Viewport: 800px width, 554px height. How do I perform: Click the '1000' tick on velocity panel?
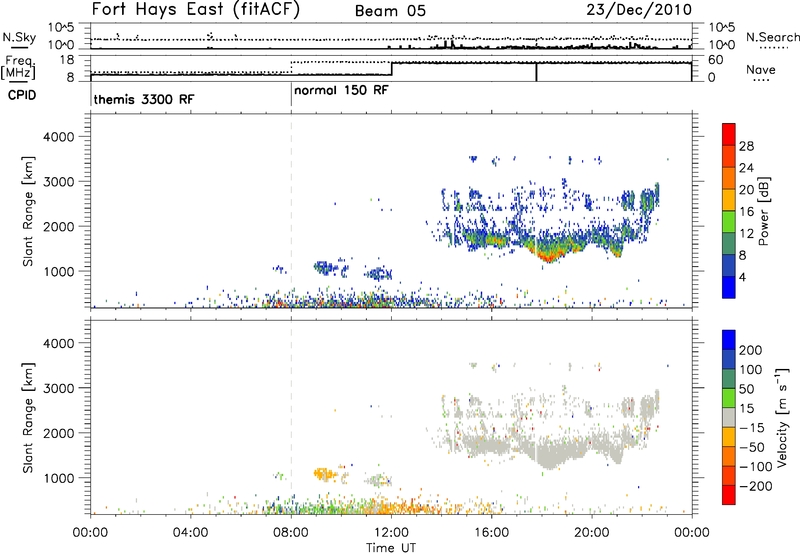tap(58, 478)
